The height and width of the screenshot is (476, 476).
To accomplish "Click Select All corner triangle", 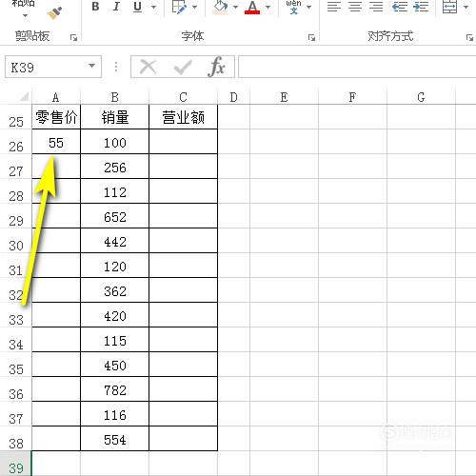I will click(x=24, y=96).
